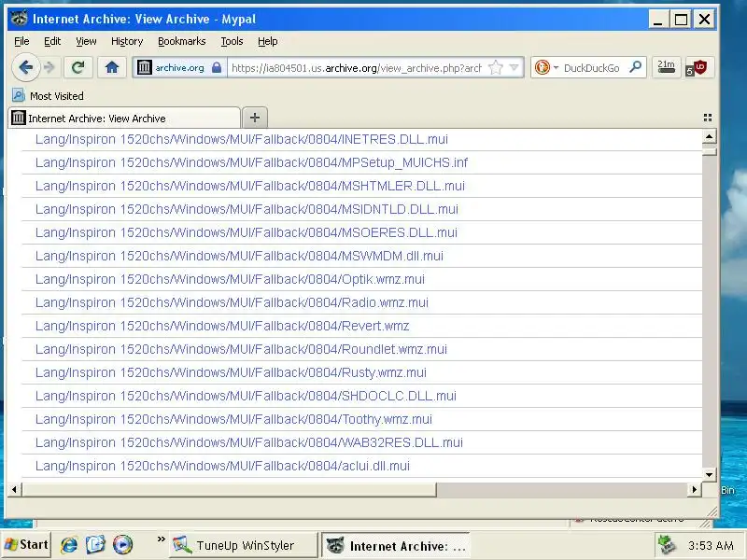Open the MSWMDM.dll.mui file link

pyautogui.click(x=239, y=256)
